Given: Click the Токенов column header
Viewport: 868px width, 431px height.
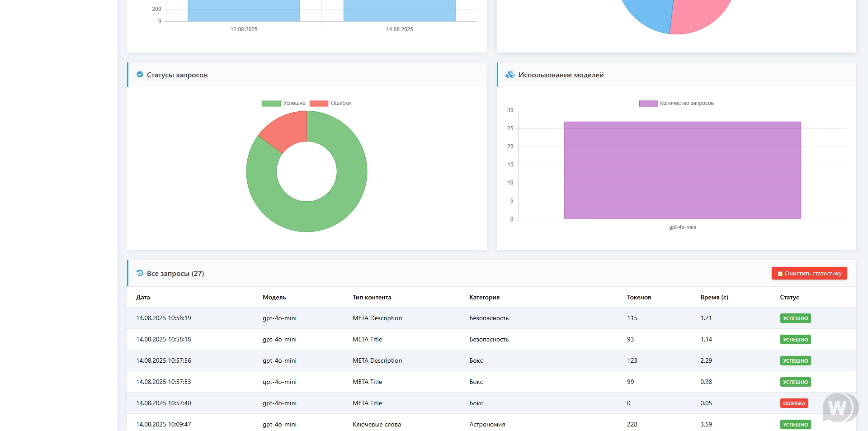Looking at the screenshot, I should (639, 297).
